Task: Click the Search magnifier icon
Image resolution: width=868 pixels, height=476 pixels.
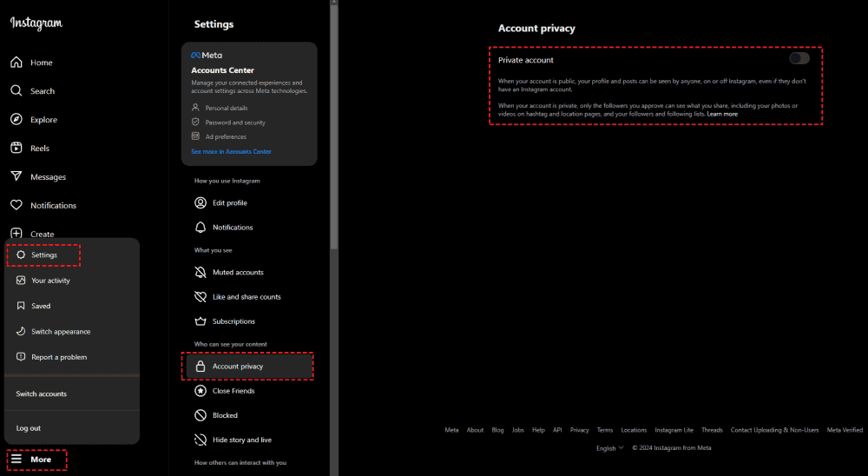Action: click(16, 91)
